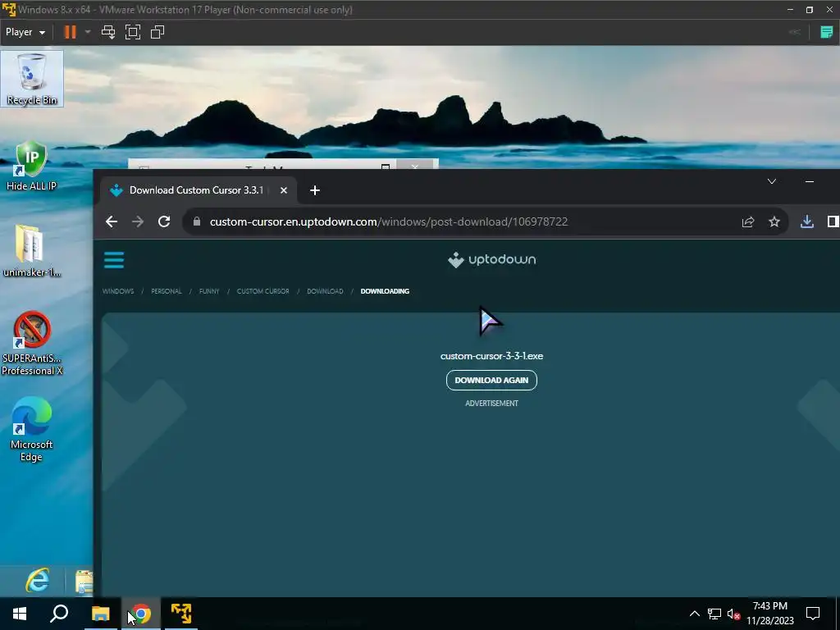This screenshot has width=840, height=630.
Task: Open network status in the system tray
Action: (x=714, y=614)
